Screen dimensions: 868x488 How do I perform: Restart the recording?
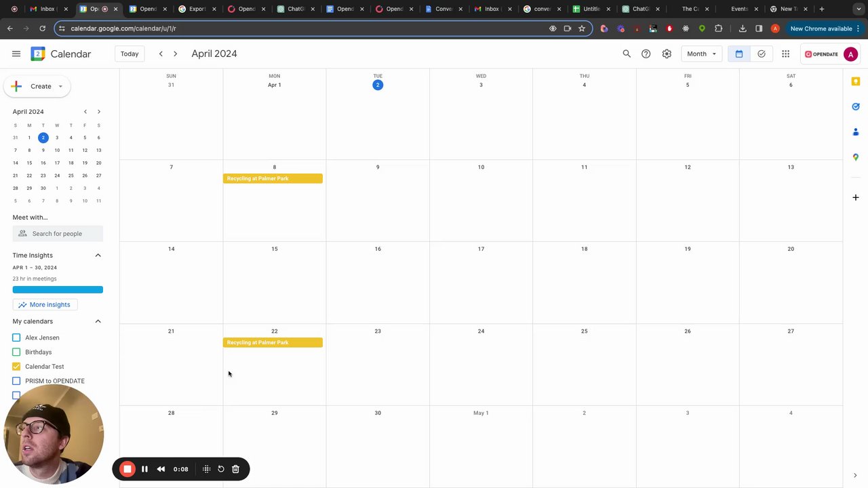(221, 469)
